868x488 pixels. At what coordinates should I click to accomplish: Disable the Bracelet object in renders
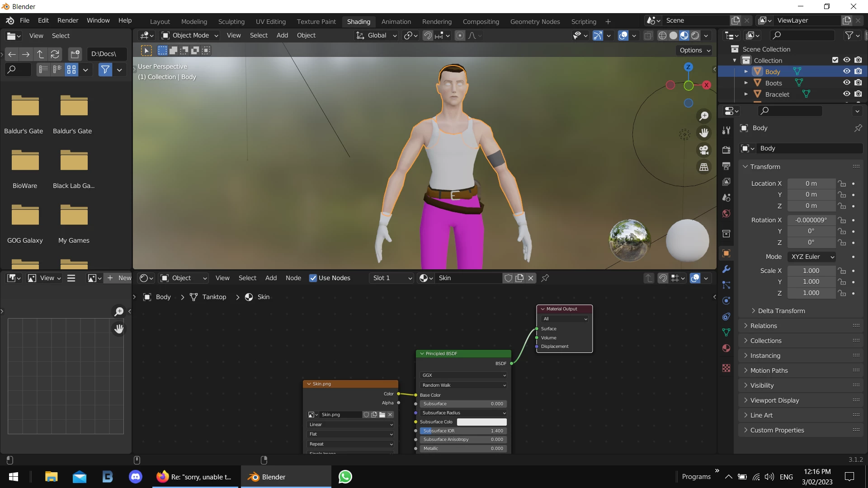[x=858, y=94]
